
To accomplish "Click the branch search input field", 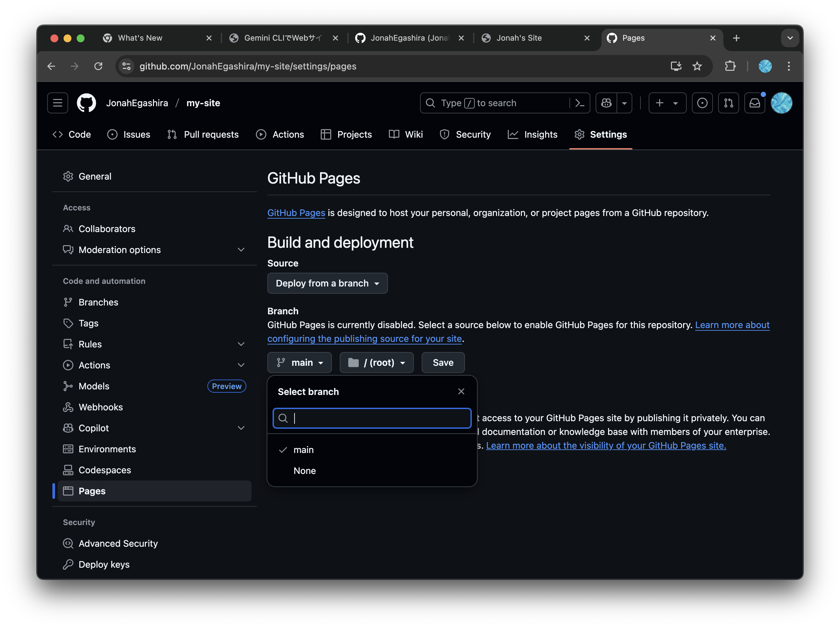I will [372, 418].
